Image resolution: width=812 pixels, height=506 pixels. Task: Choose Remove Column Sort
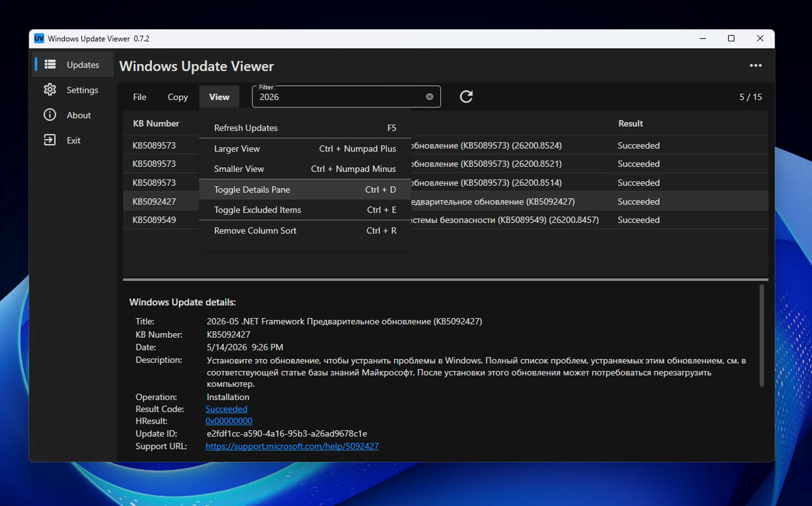click(x=305, y=230)
